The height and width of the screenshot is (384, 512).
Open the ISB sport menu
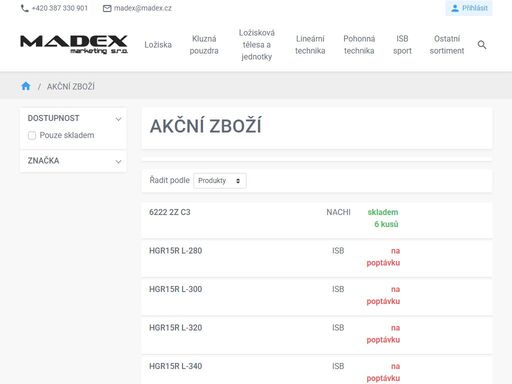pos(402,45)
